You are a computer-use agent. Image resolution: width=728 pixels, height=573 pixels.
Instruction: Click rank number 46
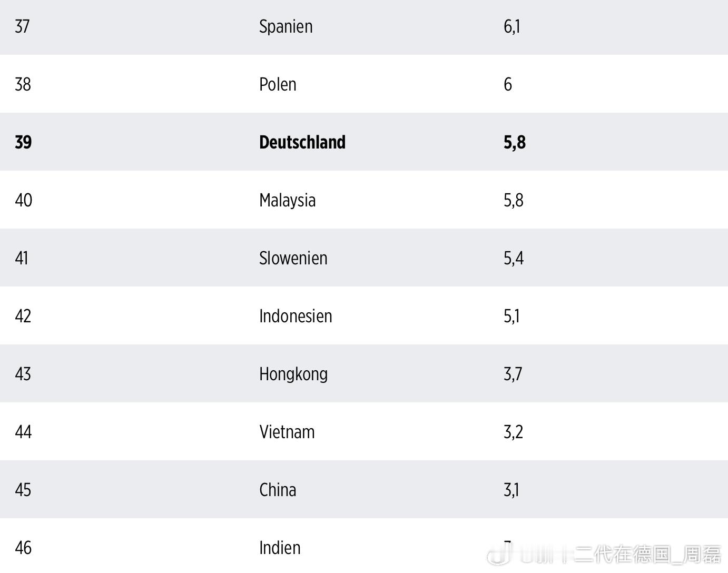[23, 548]
